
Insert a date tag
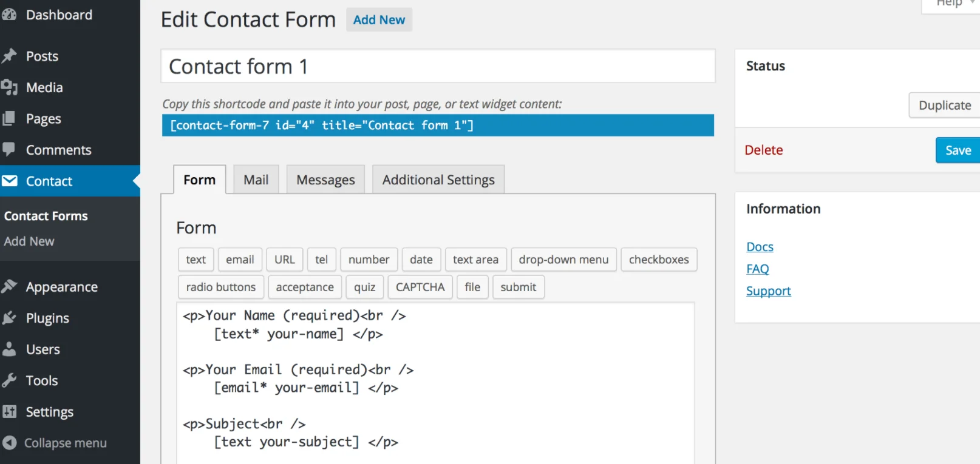[421, 260]
